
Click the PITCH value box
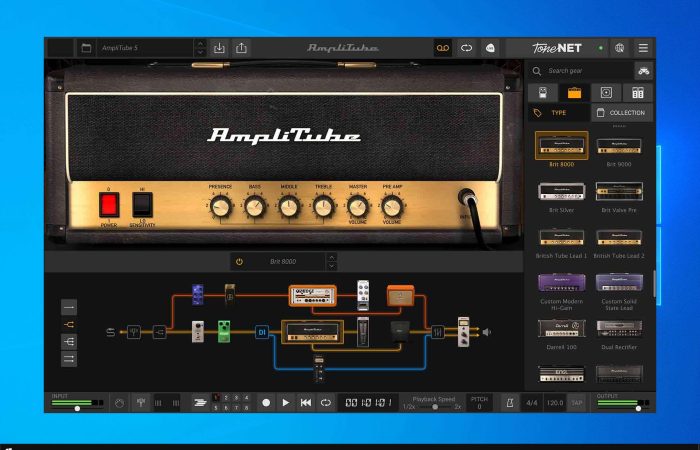[x=479, y=403]
